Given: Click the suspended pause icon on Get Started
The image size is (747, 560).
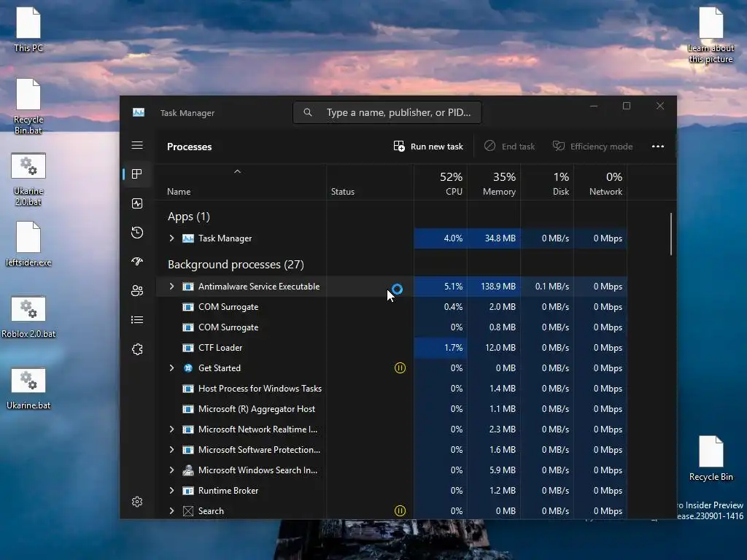Looking at the screenshot, I should [400, 368].
